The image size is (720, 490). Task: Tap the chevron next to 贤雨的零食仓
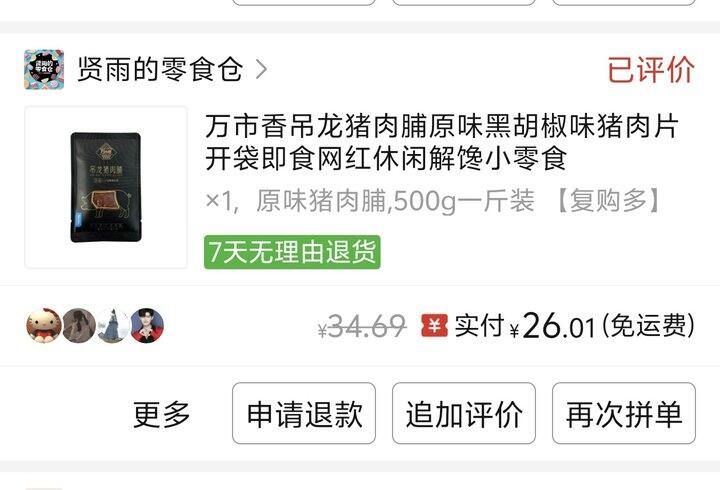click(x=261, y=69)
